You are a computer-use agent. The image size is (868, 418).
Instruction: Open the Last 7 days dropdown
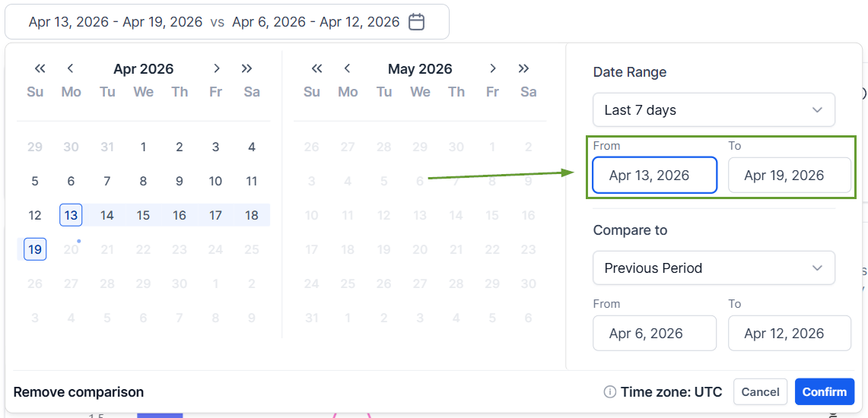pyautogui.click(x=714, y=110)
